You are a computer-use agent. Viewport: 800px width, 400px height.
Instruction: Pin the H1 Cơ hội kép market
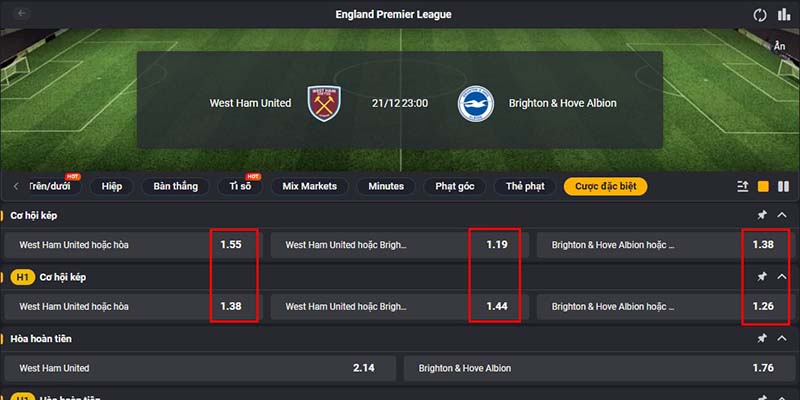pyautogui.click(x=762, y=277)
